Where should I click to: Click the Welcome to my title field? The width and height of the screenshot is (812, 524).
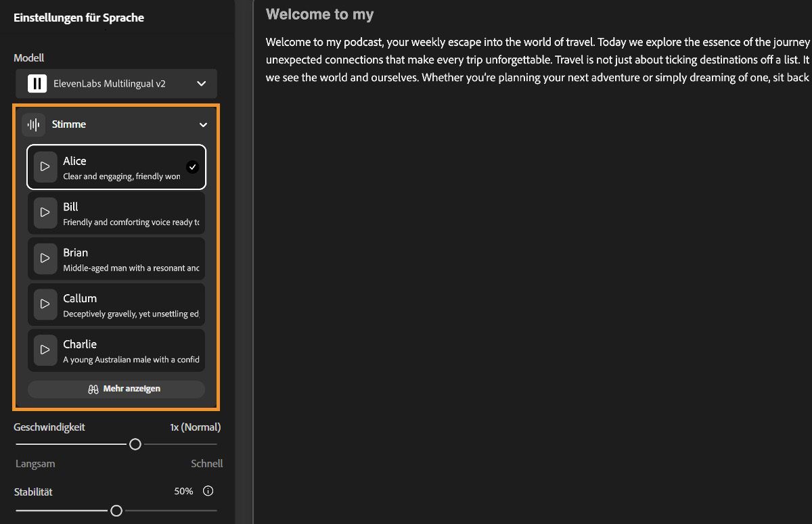(320, 14)
